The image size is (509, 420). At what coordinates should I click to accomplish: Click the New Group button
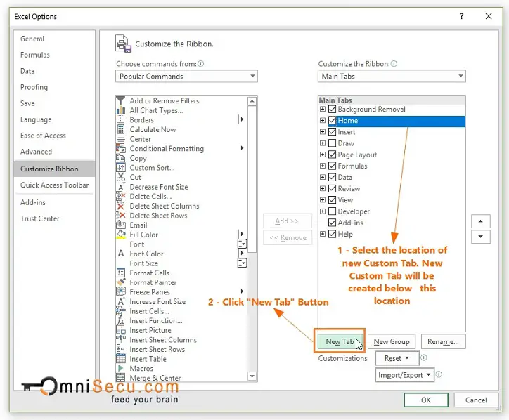pyautogui.click(x=392, y=341)
